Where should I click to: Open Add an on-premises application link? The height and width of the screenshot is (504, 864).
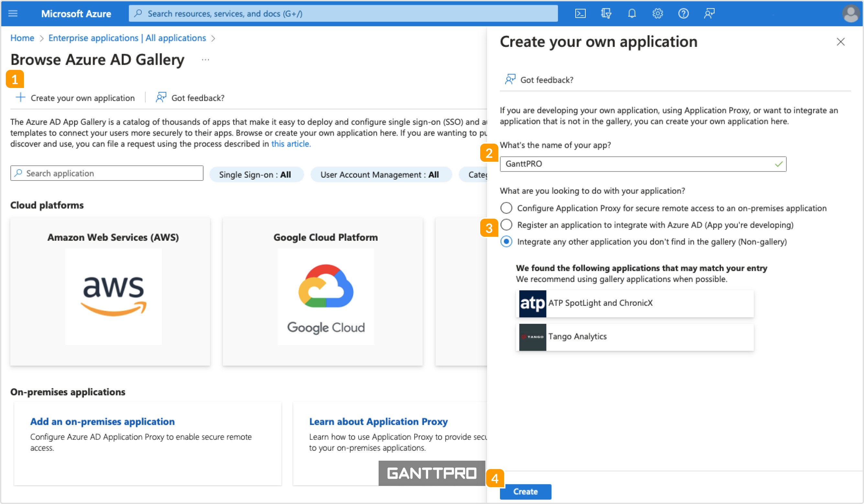click(x=102, y=422)
